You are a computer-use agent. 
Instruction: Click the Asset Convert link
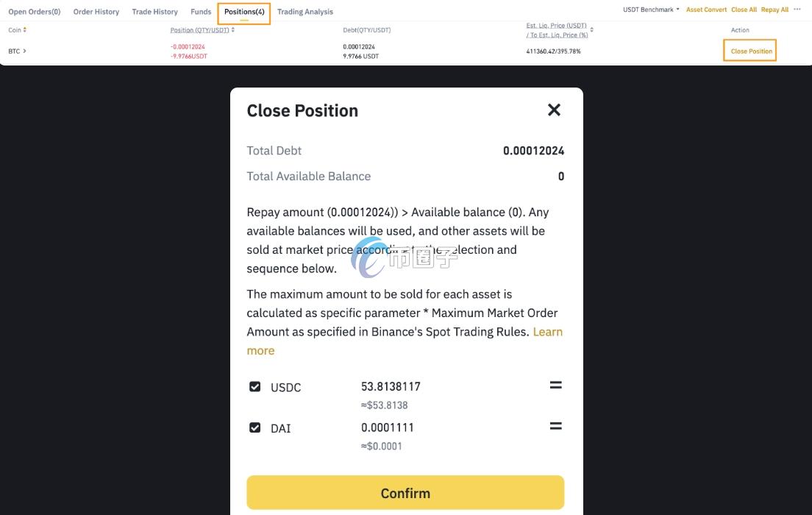[706, 10]
